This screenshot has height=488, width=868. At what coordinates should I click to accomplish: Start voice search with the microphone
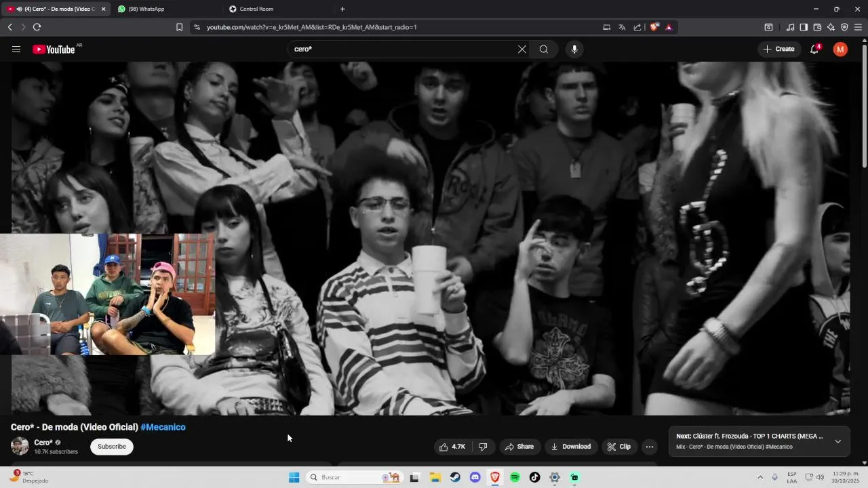574,49
